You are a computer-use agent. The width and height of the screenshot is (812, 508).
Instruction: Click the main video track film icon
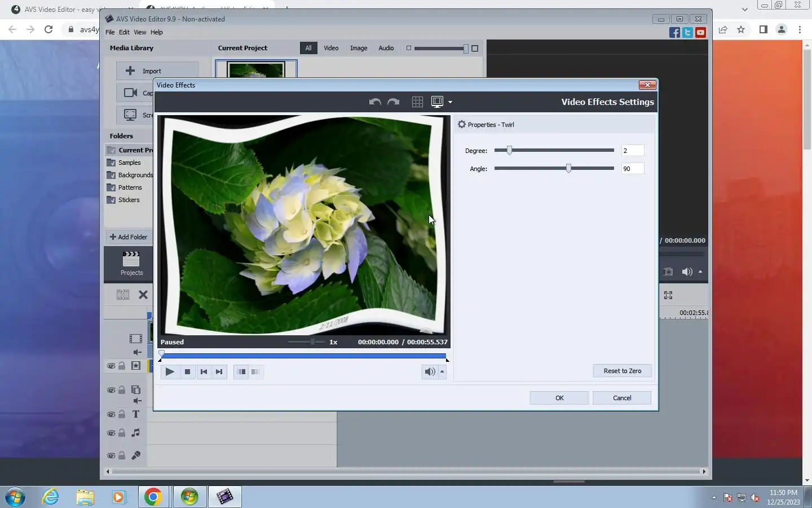(x=136, y=339)
